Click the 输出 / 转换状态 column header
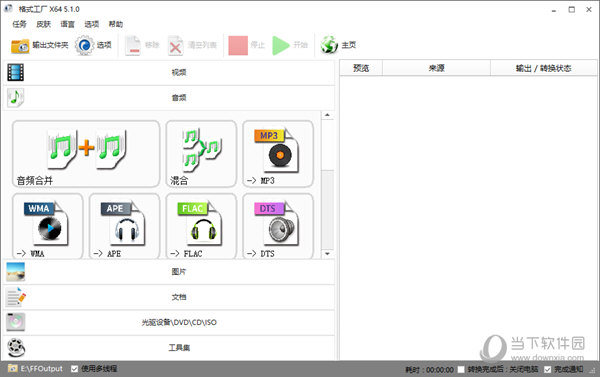 click(x=544, y=68)
